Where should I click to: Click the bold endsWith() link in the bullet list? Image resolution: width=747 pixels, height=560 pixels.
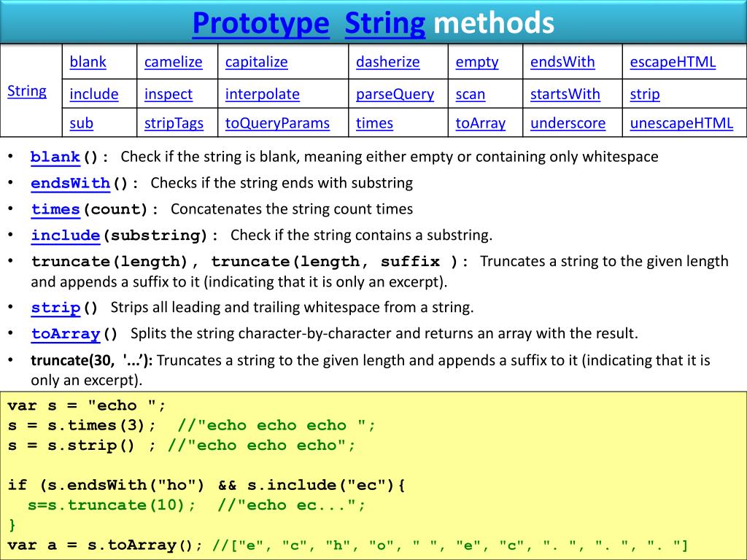[x=70, y=183]
